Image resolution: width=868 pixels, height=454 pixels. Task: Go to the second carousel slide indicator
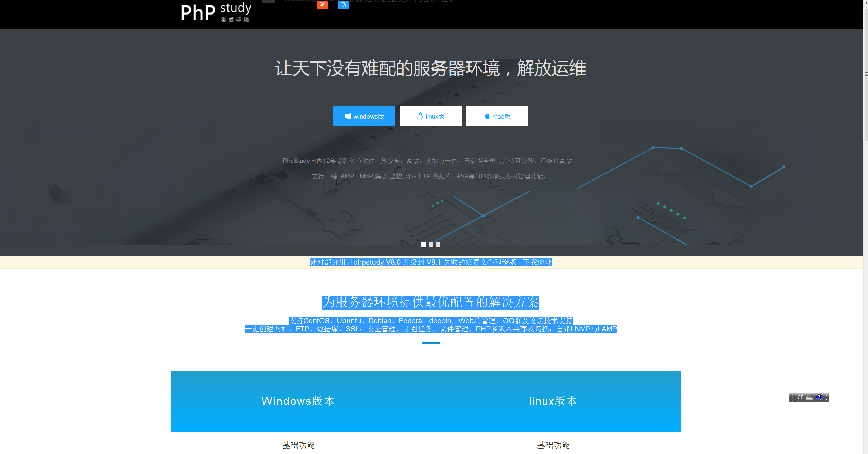click(431, 245)
